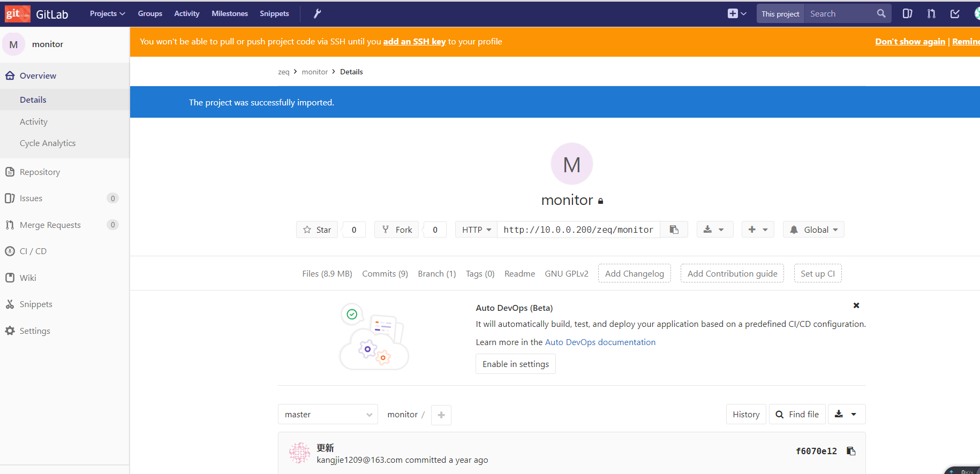Click Add Contribution guide button

[x=733, y=273]
